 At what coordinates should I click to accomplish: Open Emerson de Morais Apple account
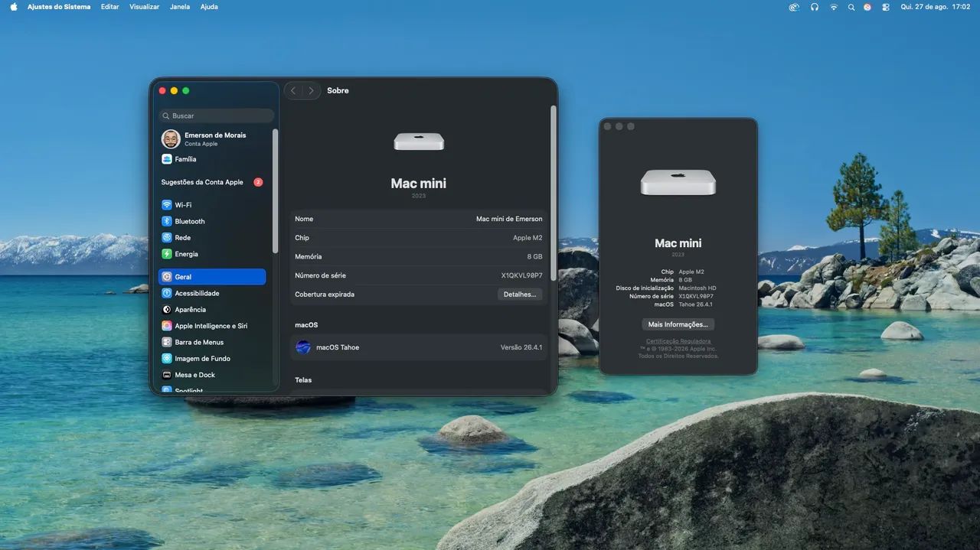pos(212,138)
